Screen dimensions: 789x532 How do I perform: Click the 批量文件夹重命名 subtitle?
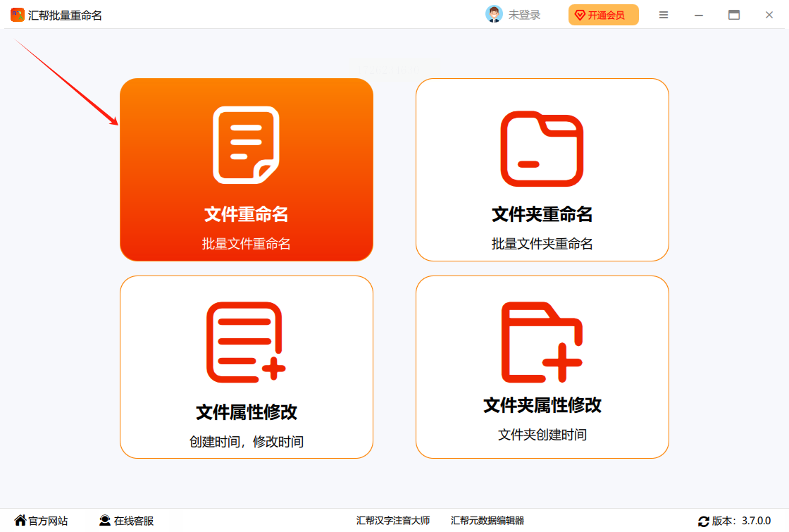(542, 244)
